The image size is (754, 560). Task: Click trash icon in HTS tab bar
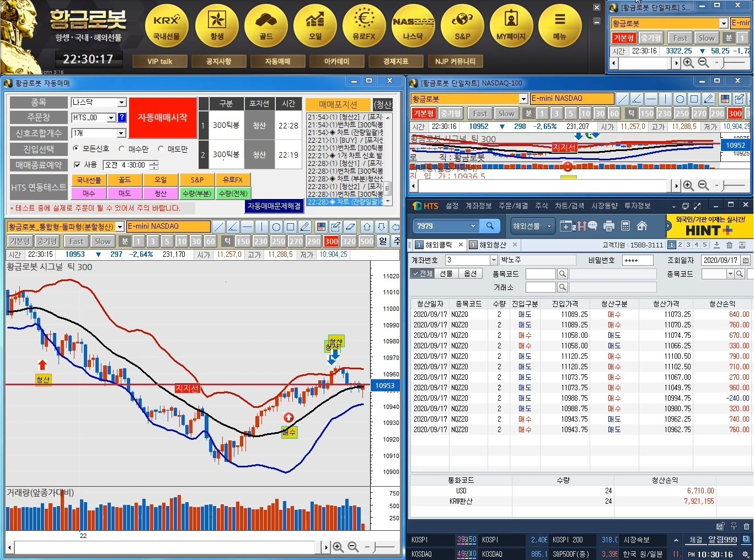tap(729, 245)
